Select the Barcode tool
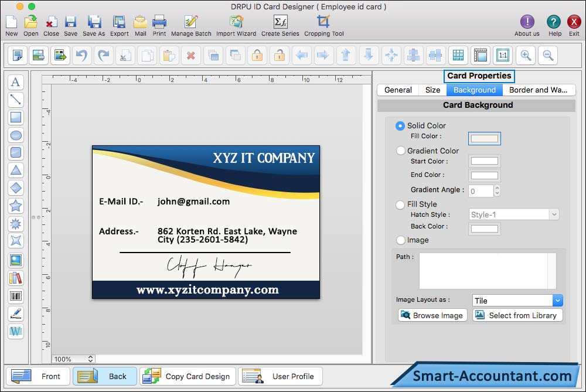This screenshot has width=586, height=392. (16, 296)
